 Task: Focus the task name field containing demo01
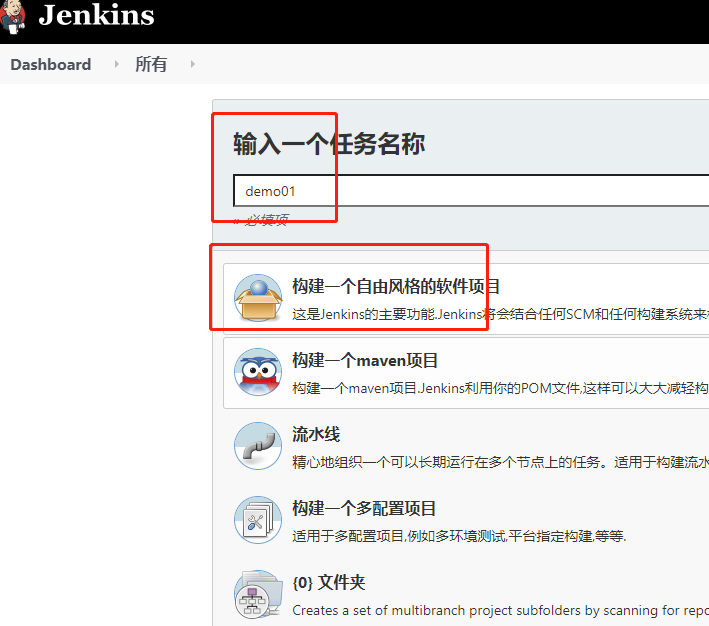471,190
